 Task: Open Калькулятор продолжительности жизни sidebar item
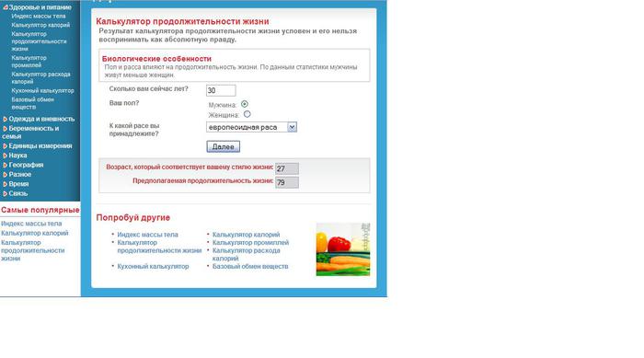[39, 41]
